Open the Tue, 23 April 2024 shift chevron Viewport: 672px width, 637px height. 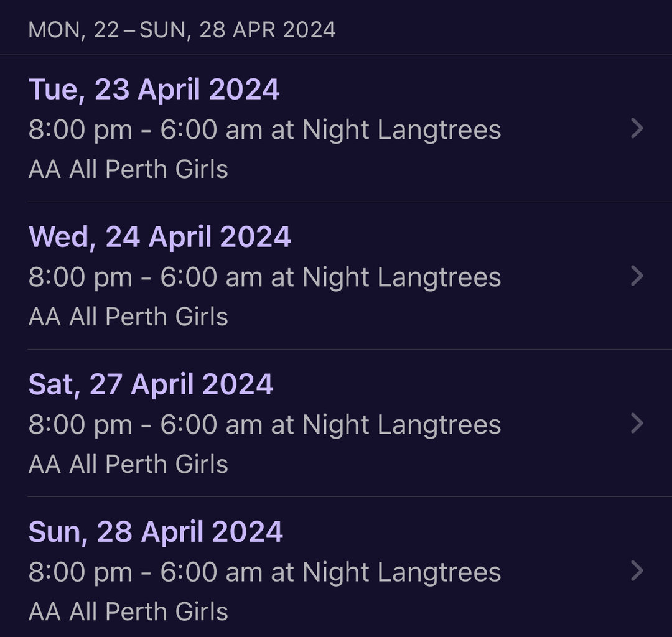[637, 129]
